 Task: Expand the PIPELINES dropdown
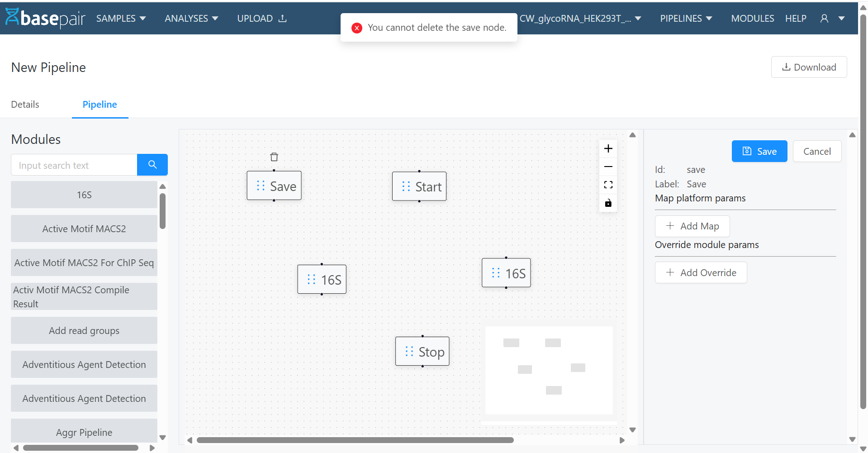pyautogui.click(x=685, y=18)
